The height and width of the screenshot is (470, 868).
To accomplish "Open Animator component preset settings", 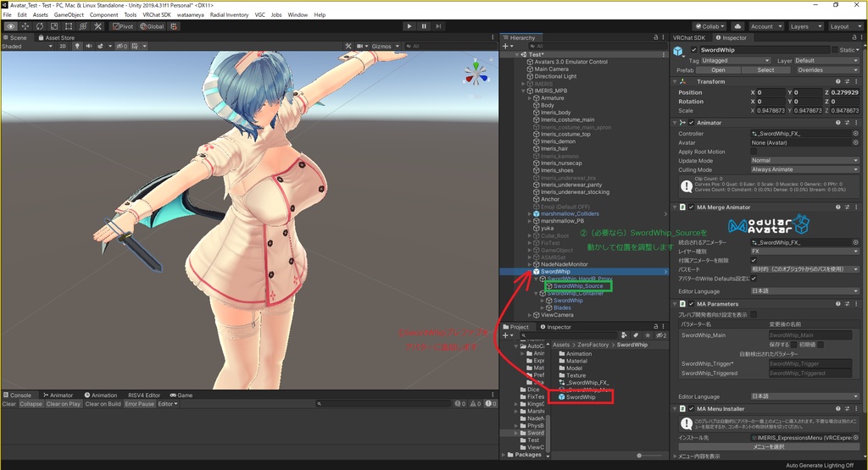I will pos(847,123).
